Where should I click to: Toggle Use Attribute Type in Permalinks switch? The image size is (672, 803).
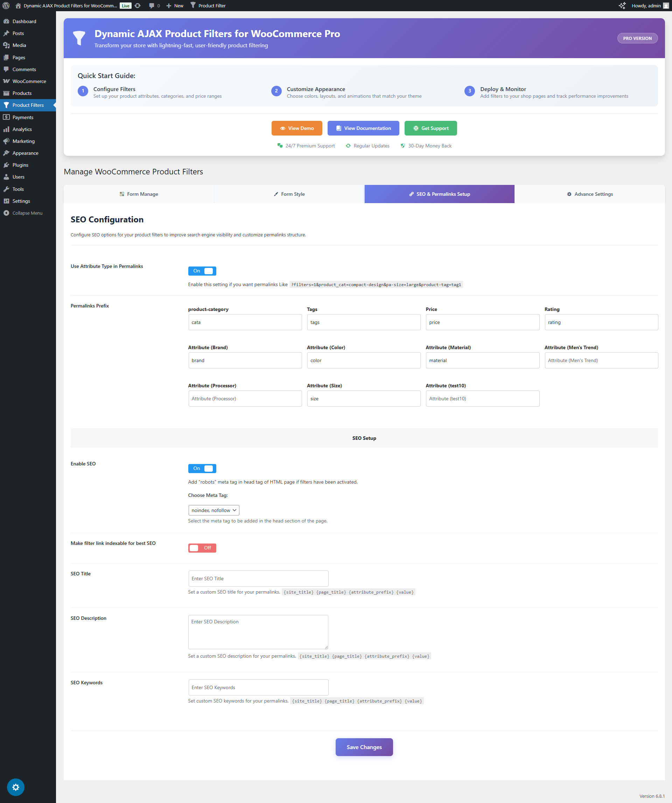202,271
